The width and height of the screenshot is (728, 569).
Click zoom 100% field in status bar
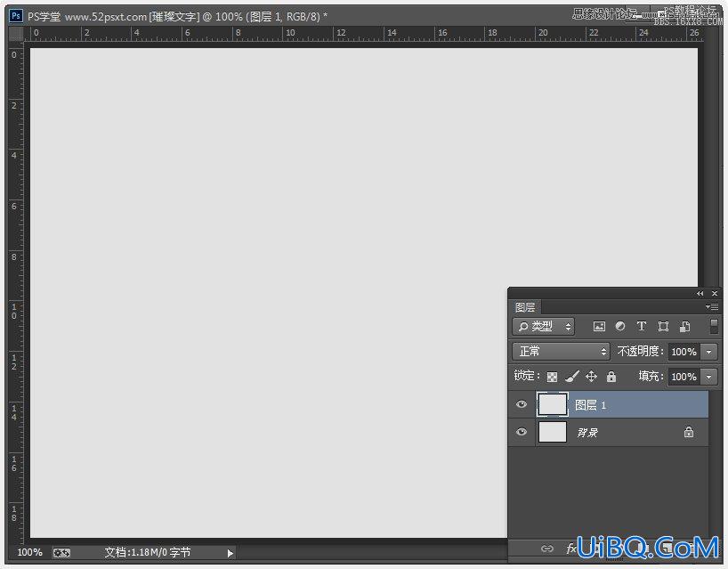pos(29,552)
